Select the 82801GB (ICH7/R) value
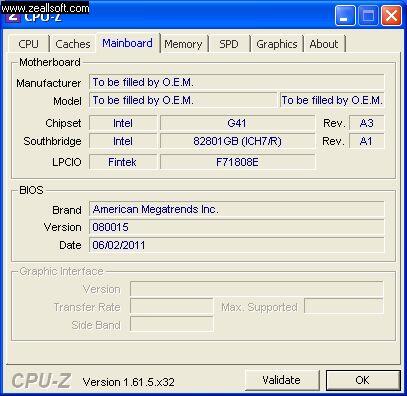 click(237, 141)
